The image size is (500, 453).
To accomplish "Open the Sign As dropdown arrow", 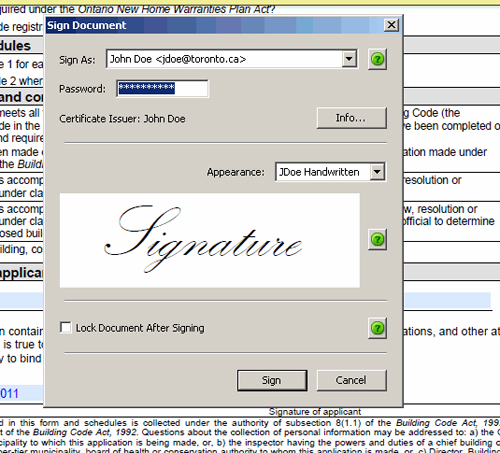I will 349,59.
